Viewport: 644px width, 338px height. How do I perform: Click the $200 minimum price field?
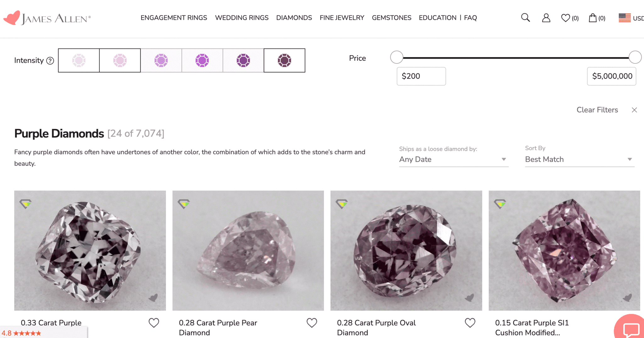pyautogui.click(x=421, y=76)
